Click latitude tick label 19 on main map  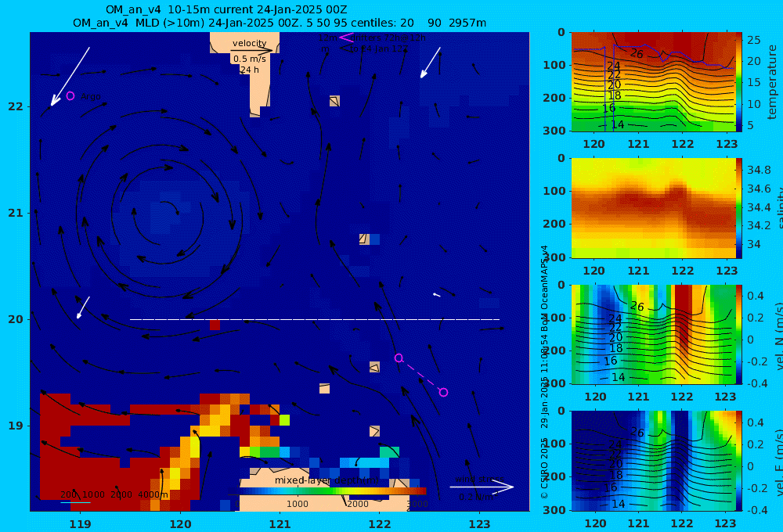pos(16,426)
